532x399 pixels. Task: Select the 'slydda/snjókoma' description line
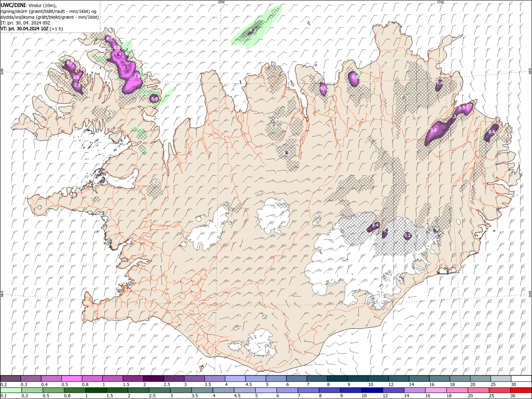(x=50, y=17)
